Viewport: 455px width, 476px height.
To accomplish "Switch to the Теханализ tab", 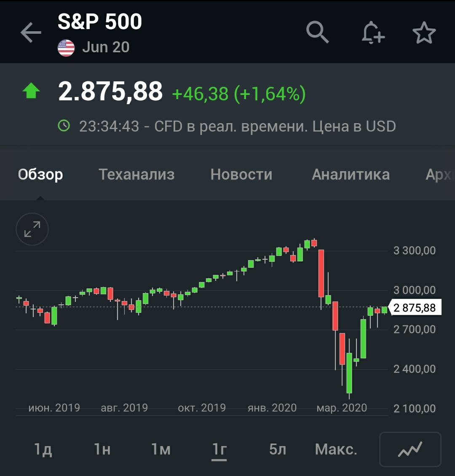I will pos(136,174).
